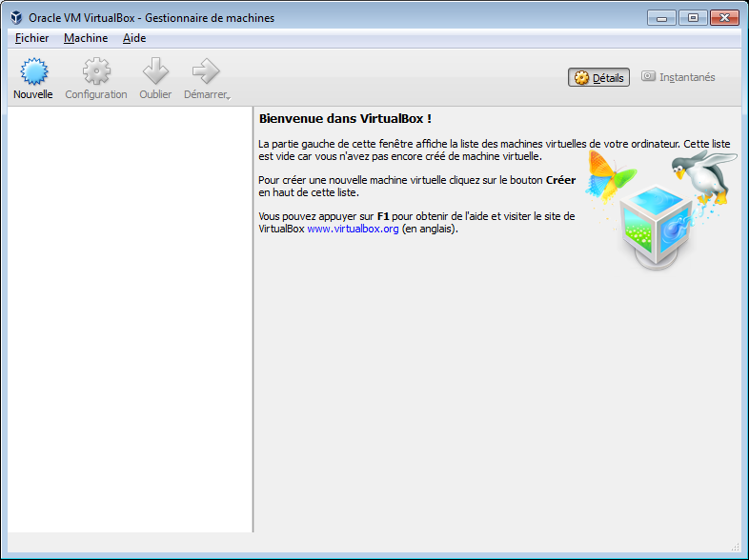Click the Nouvelle machine icon
Screen dimensions: 749x560
(33, 71)
